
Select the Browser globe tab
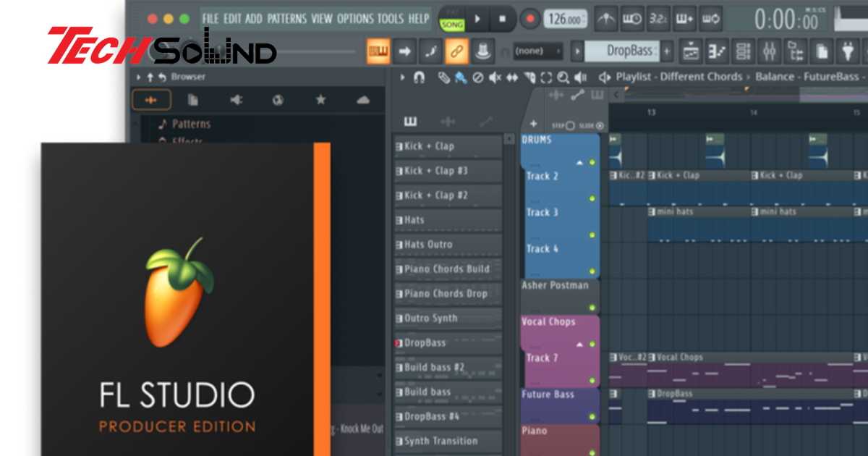278,100
